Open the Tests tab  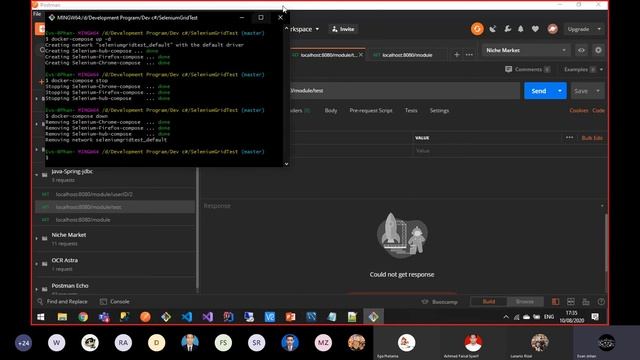tap(411, 110)
